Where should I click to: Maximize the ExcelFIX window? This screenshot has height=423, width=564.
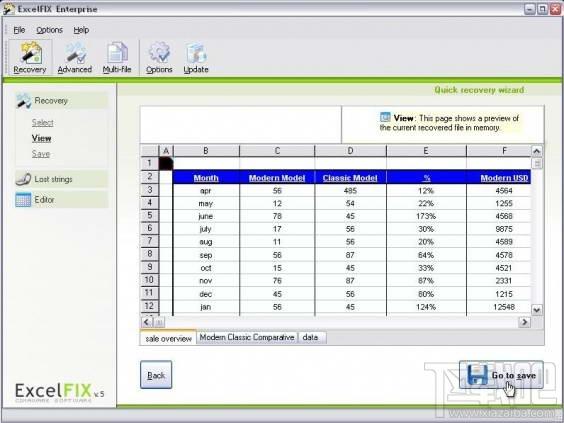tap(542, 9)
